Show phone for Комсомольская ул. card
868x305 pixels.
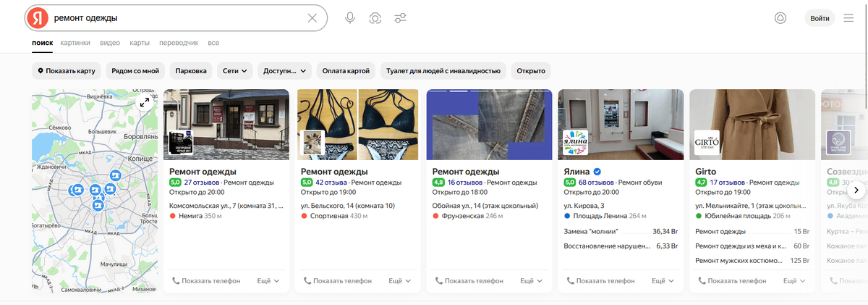(x=205, y=280)
